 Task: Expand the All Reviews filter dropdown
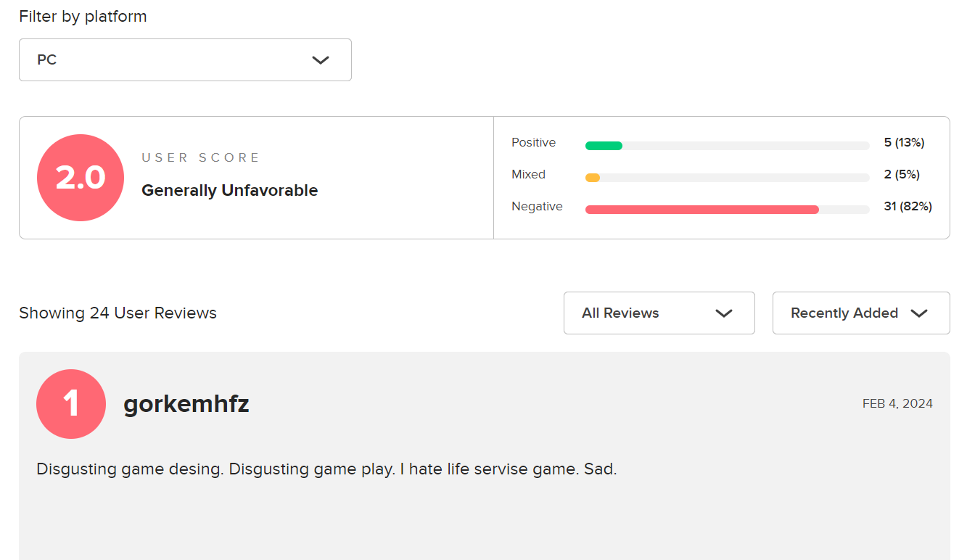click(659, 313)
